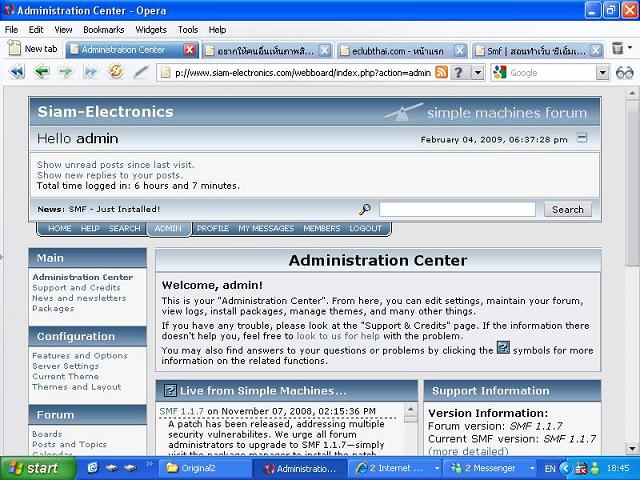Click the inline help symbol in welcome text

point(503,347)
